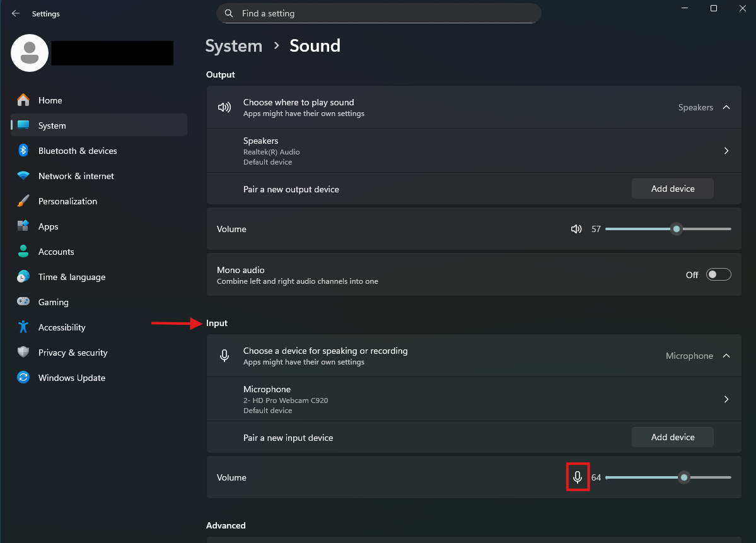Mute the microphone input volume icon

[577, 477]
